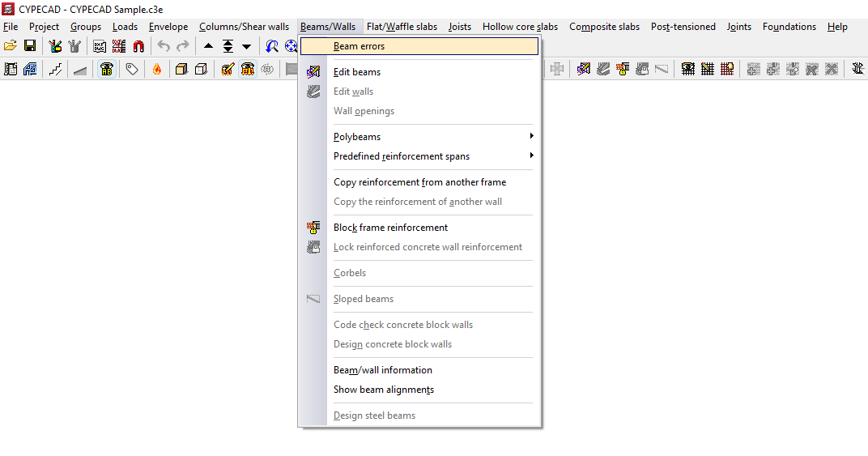Click the wireframe 3D cube icon
Screen dimensions: 868x456
(x=201, y=70)
